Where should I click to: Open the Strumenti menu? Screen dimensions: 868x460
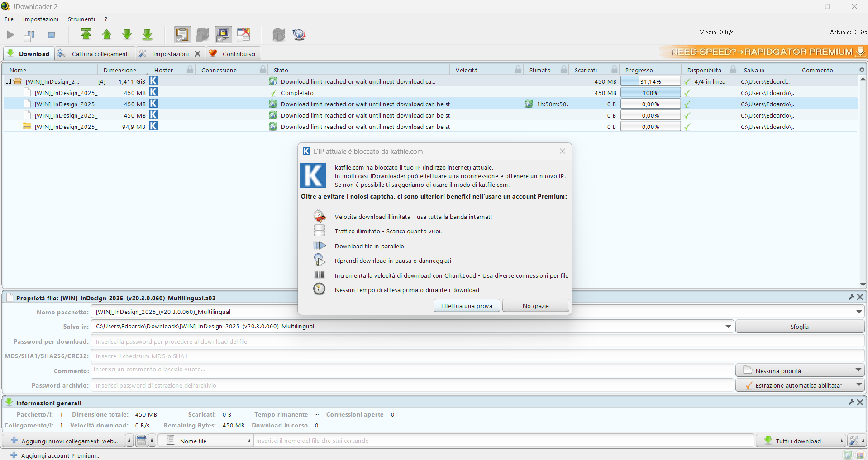[x=81, y=19]
